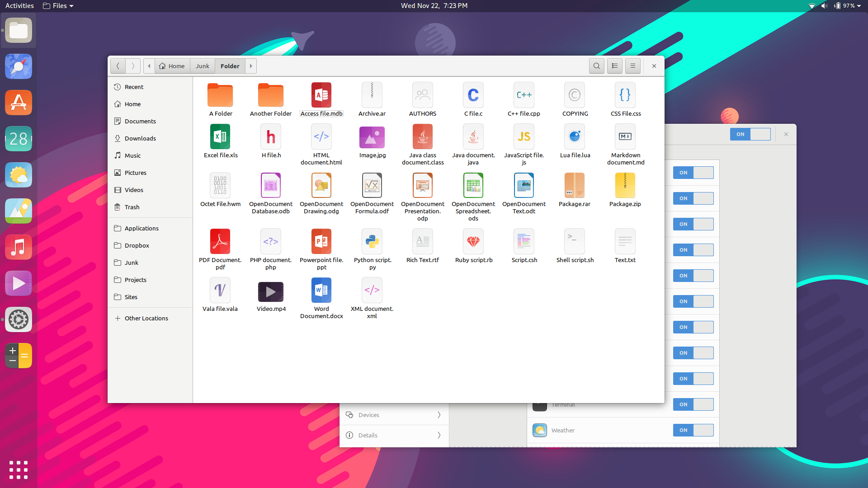Select the Access file.mdb icon
Image resolution: width=868 pixels, height=488 pixels.
coord(321,95)
